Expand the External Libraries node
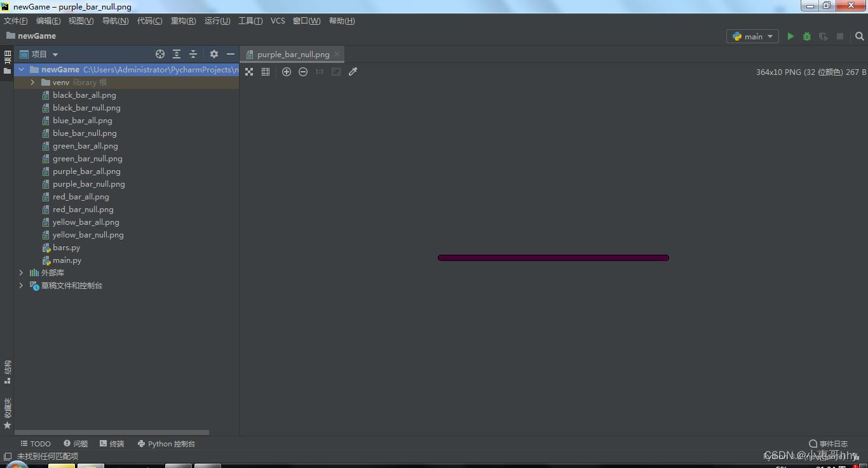The height and width of the screenshot is (468, 868). pyautogui.click(x=21, y=273)
